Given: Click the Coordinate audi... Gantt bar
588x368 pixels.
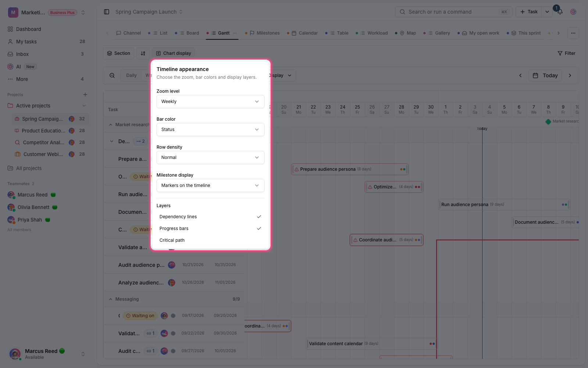Looking at the screenshot, I should (387, 240).
